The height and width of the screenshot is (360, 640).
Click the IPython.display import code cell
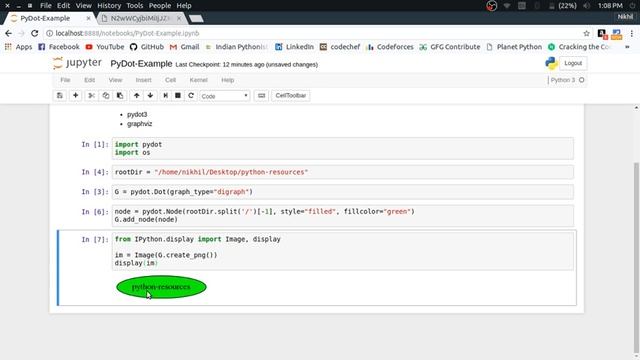click(342, 251)
